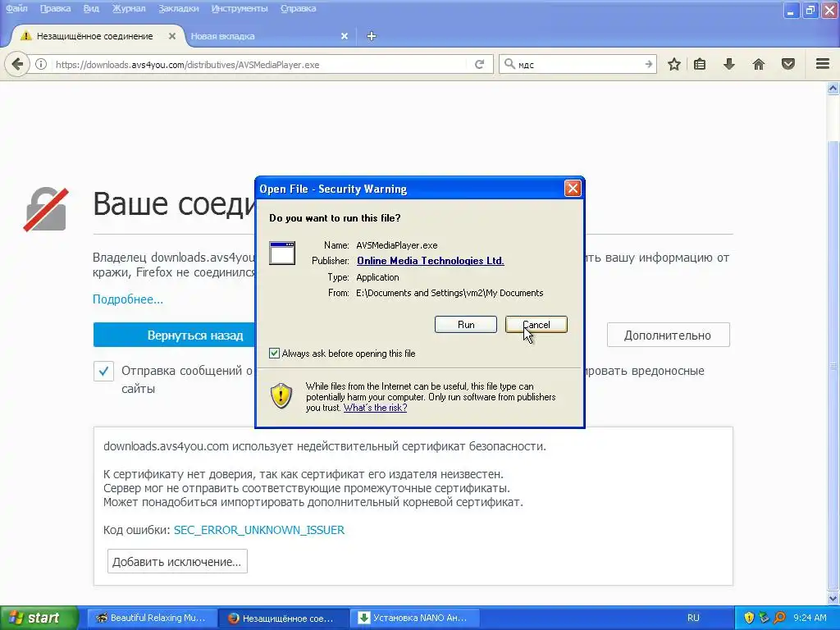The image size is (840, 630).
Task: Click Дополнительно button
Action: click(x=668, y=336)
